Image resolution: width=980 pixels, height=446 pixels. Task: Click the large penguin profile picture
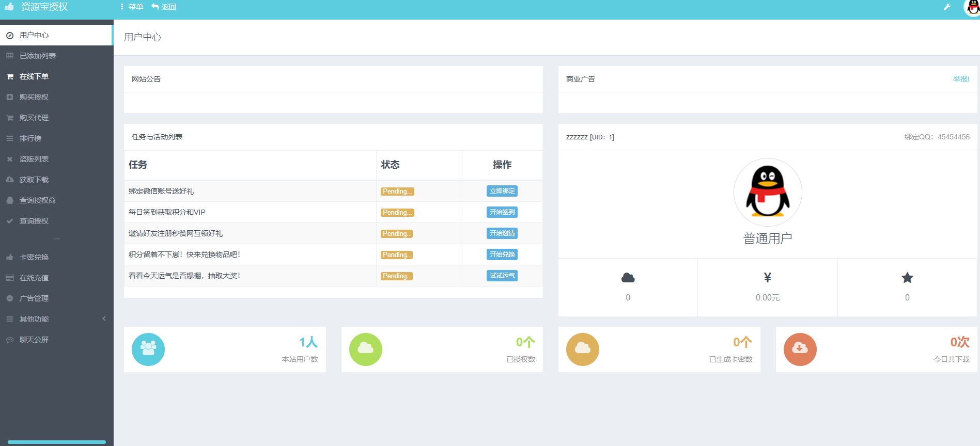point(768,192)
